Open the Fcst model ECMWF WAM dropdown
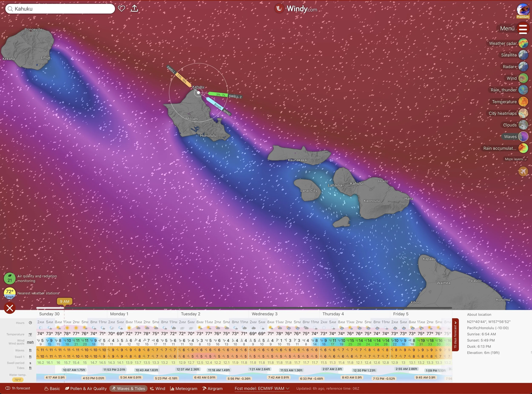This screenshot has height=394, width=532. pos(262,388)
